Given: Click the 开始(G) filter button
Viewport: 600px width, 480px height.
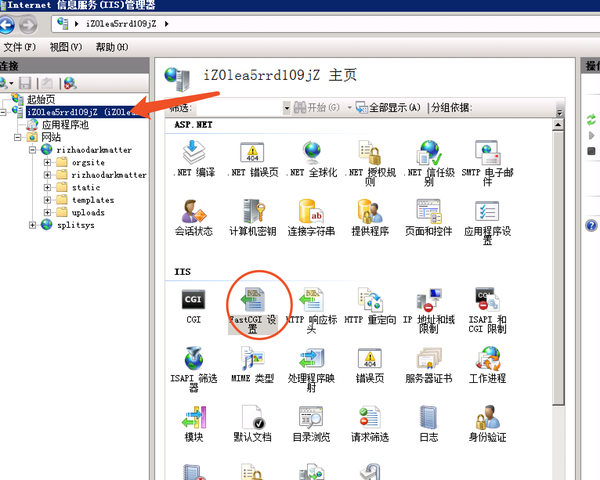Looking at the screenshot, I should pos(317,108).
